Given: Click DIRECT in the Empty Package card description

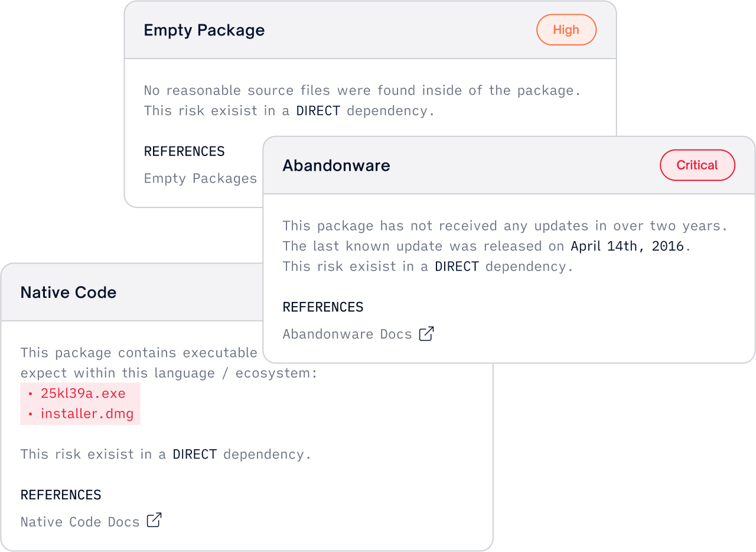Looking at the screenshot, I should 318,111.
